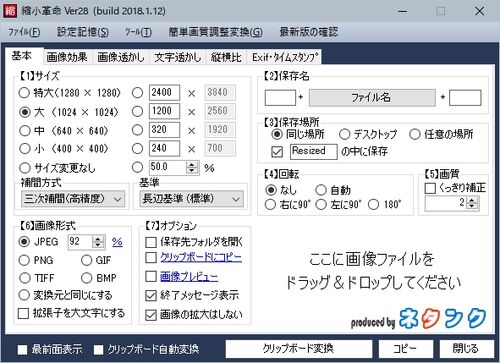The height and width of the screenshot is (363, 500).
Task: Open the 最新版の確認 menu
Action: pyautogui.click(x=309, y=32)
